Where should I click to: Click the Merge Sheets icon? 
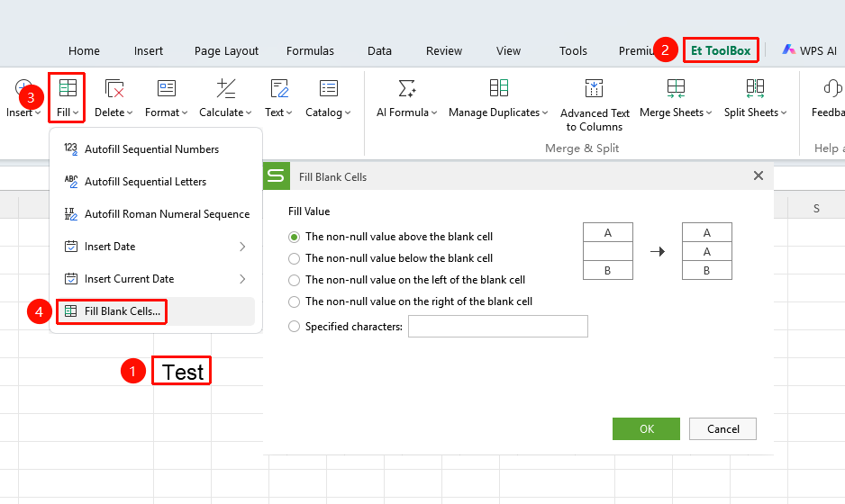[676, 88]
